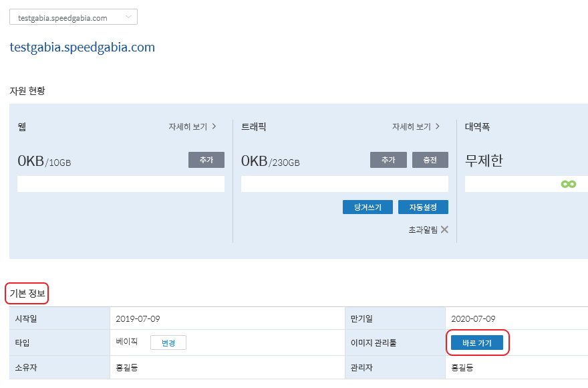Click the dropdown chevron arrow at top
This screenshot has height=388, width=588.
click(x=128, y=17)
